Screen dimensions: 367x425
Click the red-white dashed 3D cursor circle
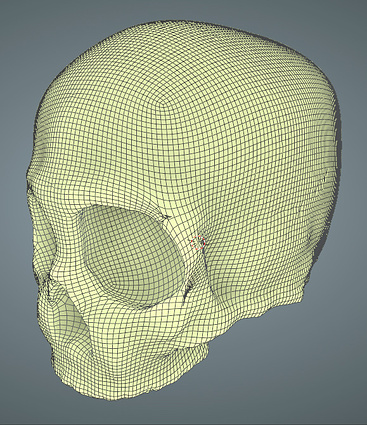(x=198, y=243)
